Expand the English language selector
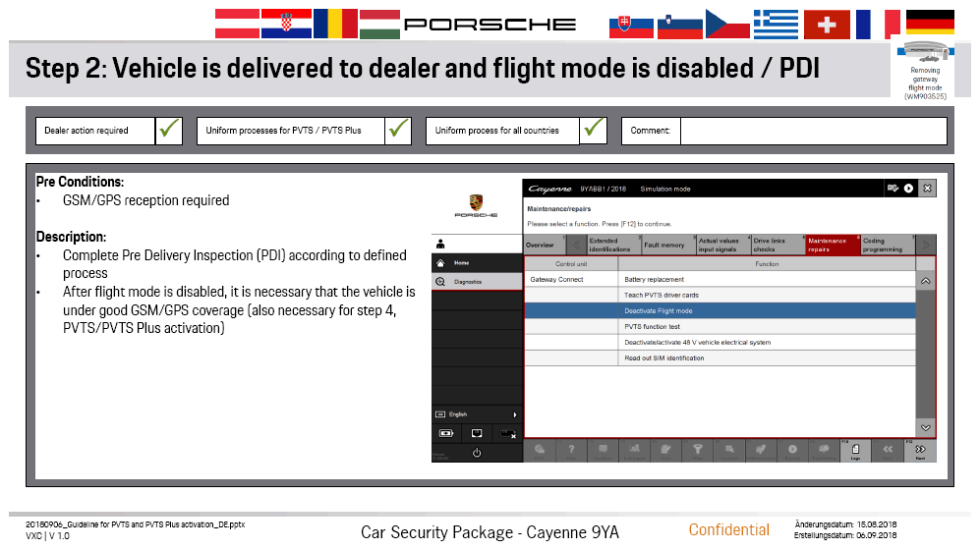This screenshot has height=550, width=980. click(x=477, y=414)
